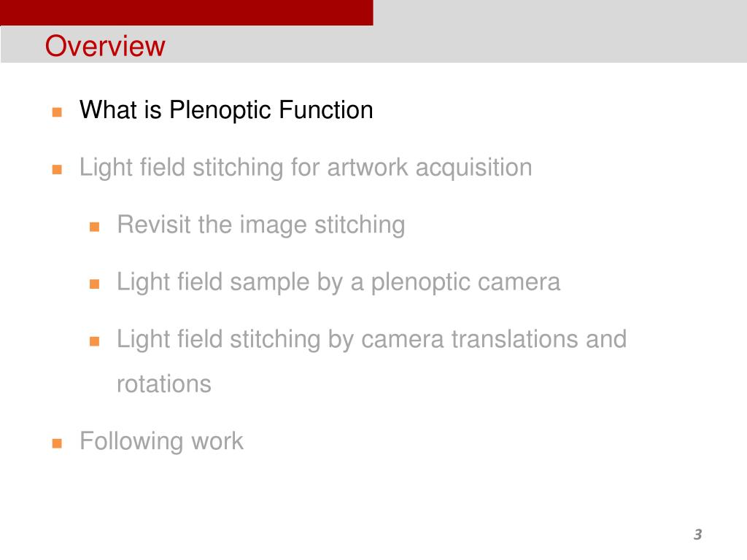Click the slide number 3

pyautogui.click(x=698, y=534)
